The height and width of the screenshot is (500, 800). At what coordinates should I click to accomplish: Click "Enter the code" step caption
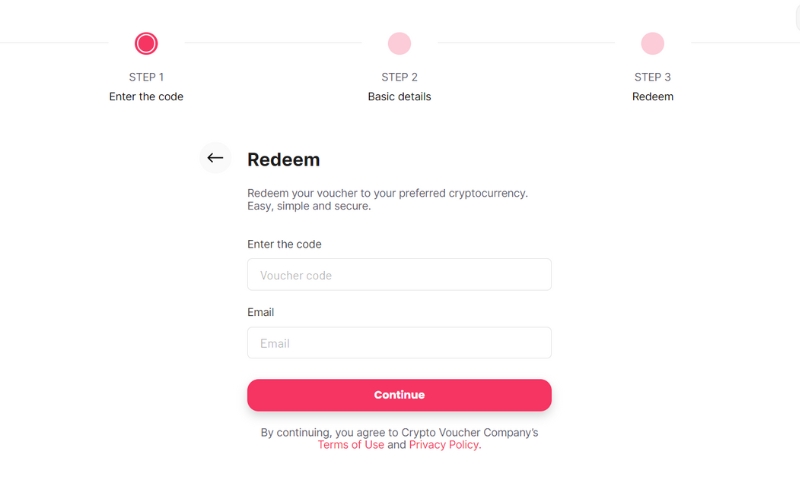146,97
